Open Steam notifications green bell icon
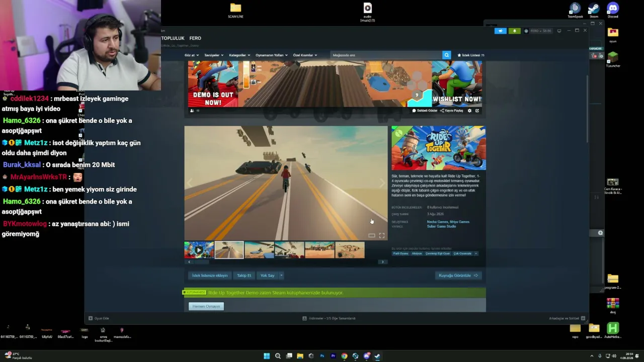The height and width of the screenshot is (362, 644). [514, 31]
